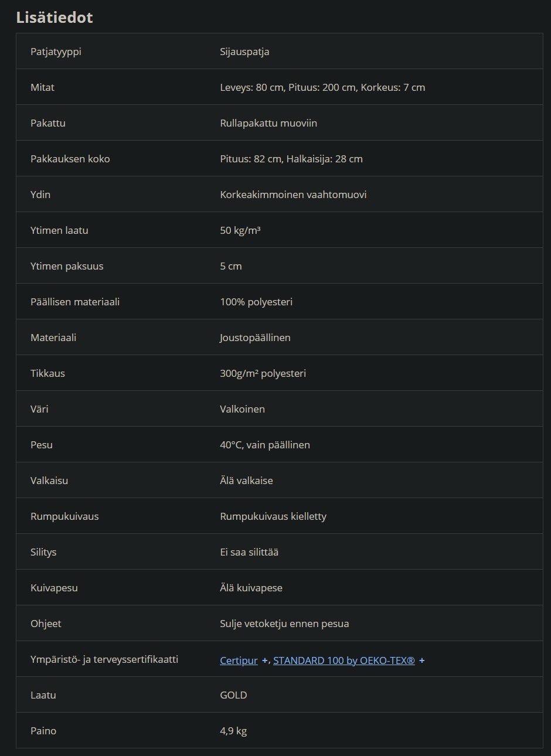
Task: Click the Mitat dimensions value text
Action: tap(322, 87)
